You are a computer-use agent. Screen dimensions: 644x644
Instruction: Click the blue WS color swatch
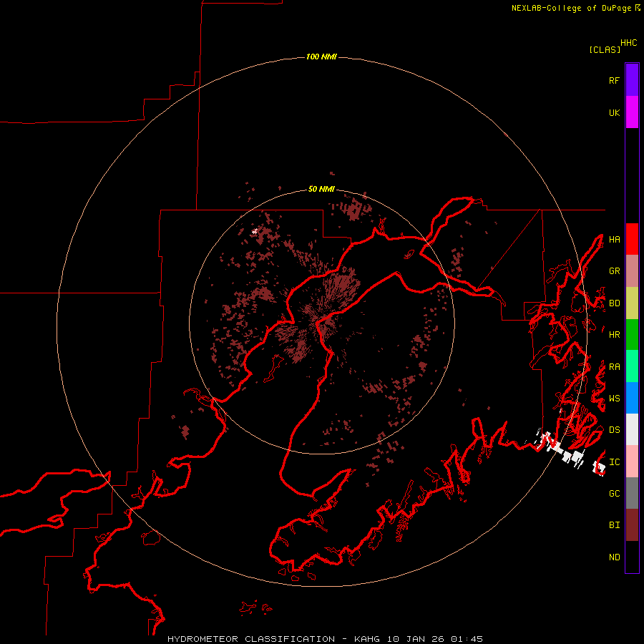pos(632,398)
